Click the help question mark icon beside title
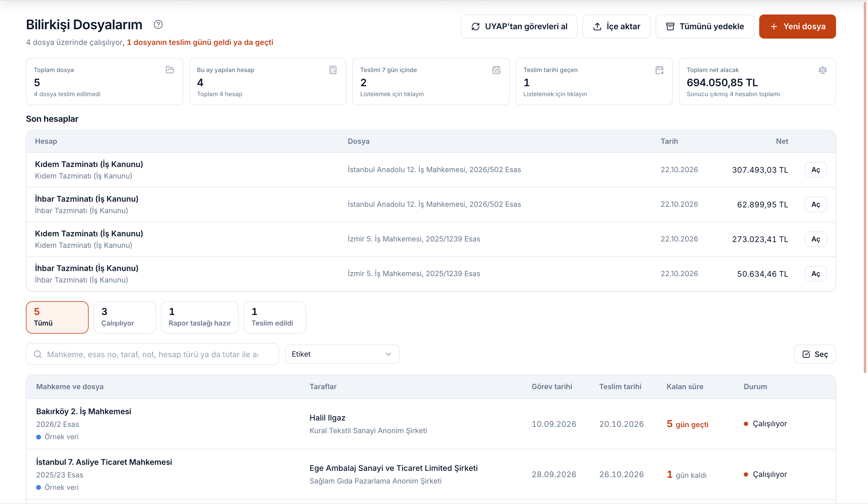 click(x=158, y=24)
